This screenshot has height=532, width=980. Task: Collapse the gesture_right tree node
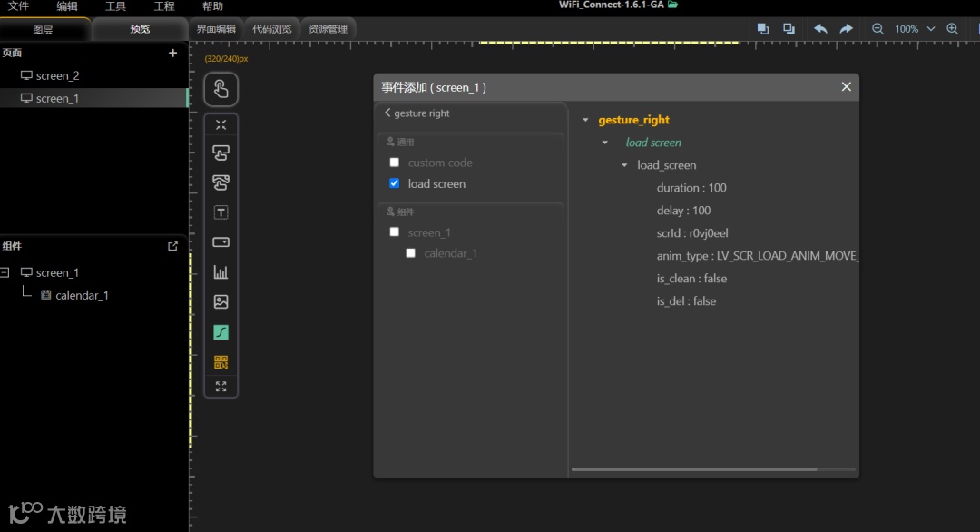click(x=585, y=120)
